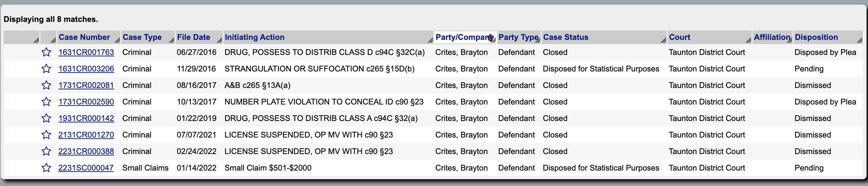Open case link 1631CR001763
The width and height of the screenshot is (868, 186).
point(86,52)
